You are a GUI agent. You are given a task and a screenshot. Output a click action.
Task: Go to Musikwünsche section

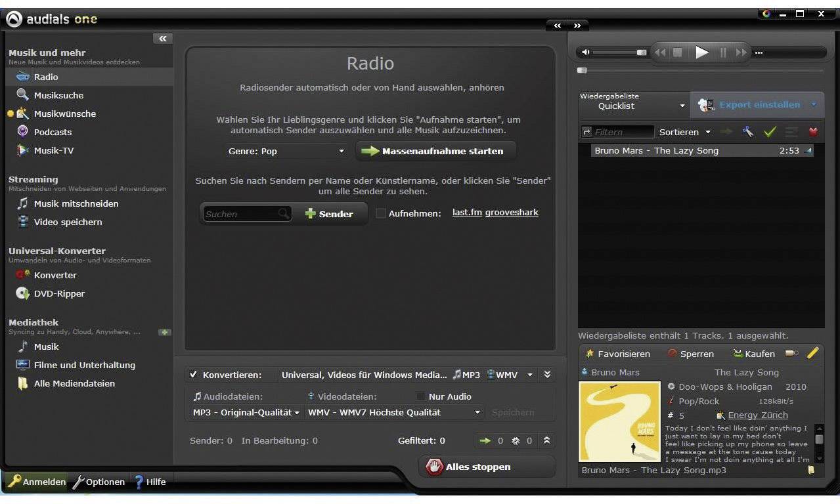click(65, 114)
